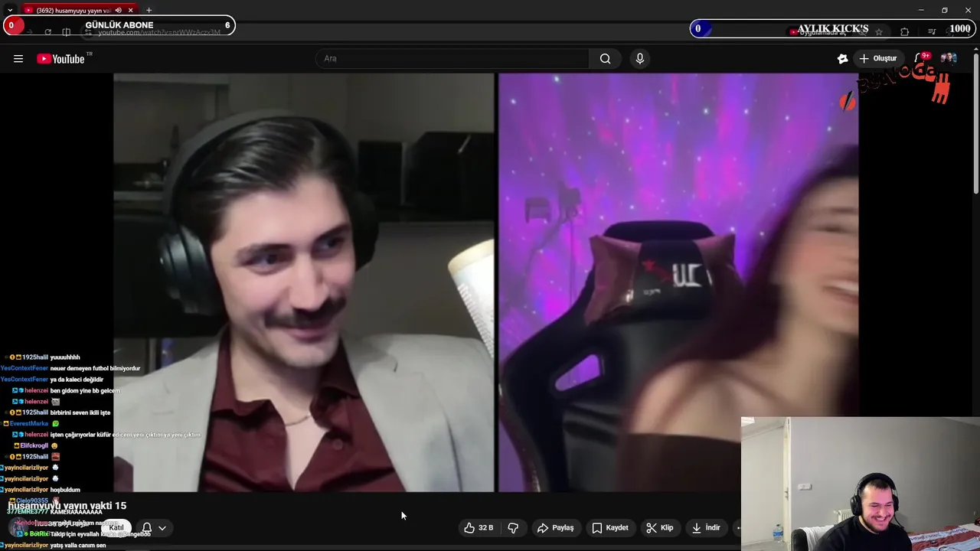The width and height of the screenshot is (980, 551).
Task: Click video title 'husamyuyu yayın vakti 15'
Action: coord(67,506)
